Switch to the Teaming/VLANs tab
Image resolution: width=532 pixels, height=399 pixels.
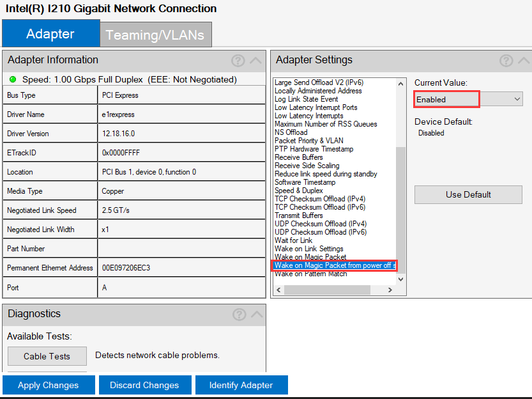(156, 35)
